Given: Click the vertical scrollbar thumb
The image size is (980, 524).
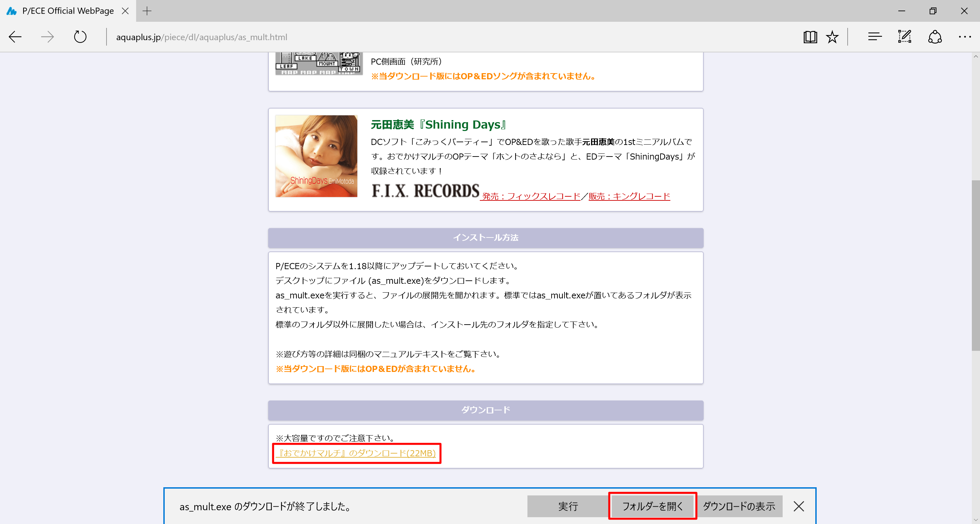Looking at the screenshot, I should click(976, 265).
